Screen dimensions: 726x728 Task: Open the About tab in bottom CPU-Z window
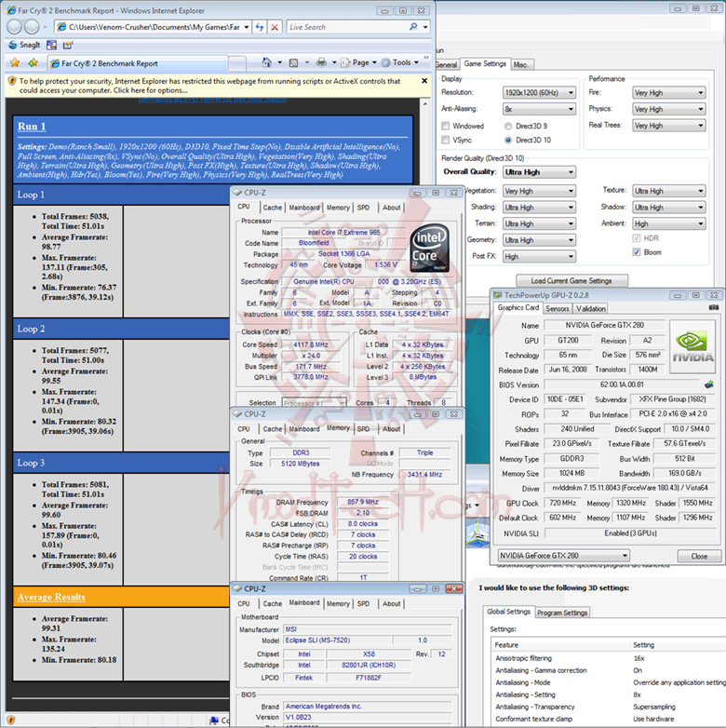coord(391,603)
